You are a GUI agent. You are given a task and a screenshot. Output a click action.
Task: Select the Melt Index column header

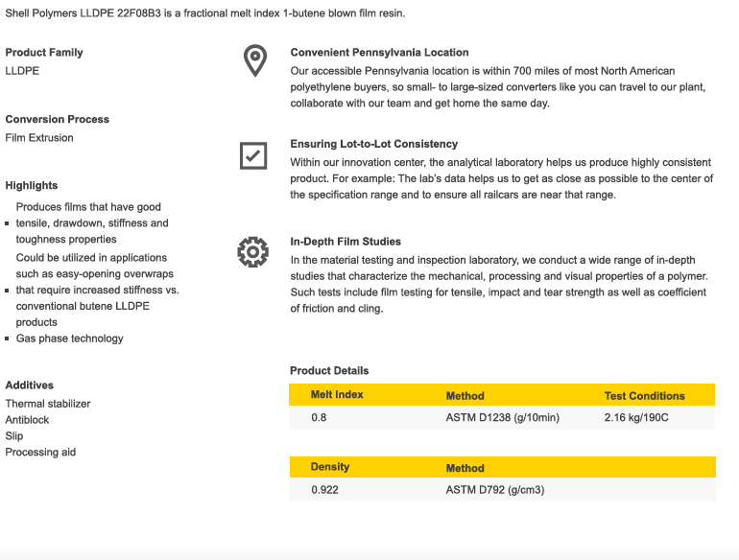(337, 395)
